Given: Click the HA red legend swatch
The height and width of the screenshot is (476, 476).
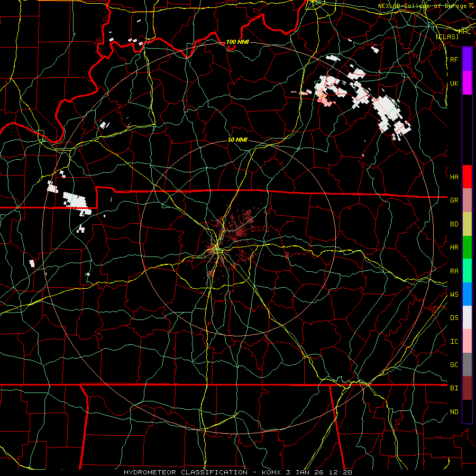Looking at the screenshot, I should [x=467, y=177].
